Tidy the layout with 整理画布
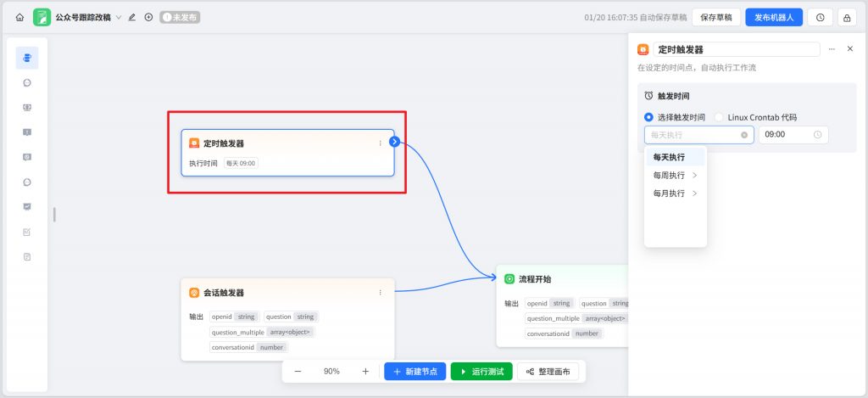The height and width of the screenshot is (398, 868). pos(548,372)
